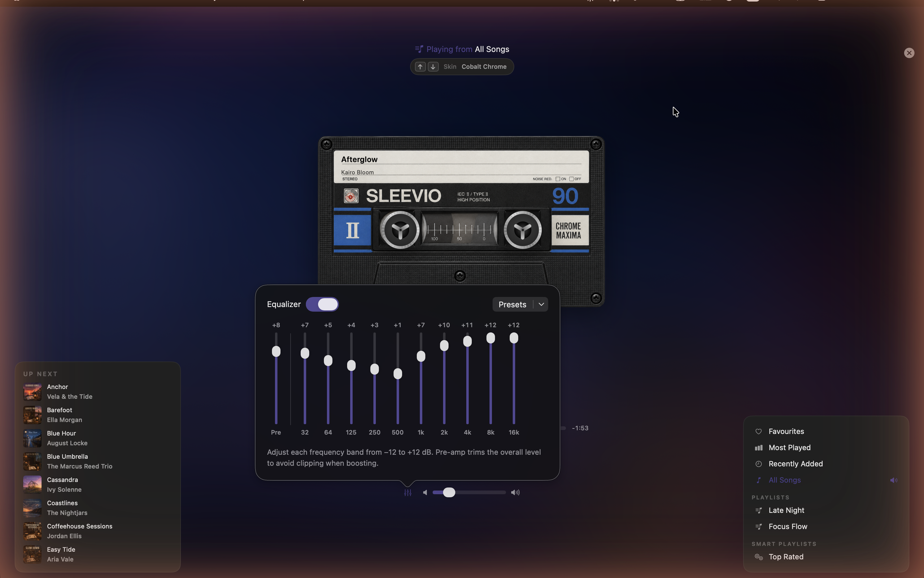
Task: Click the All Songs music note icon
Action: click(758, 480)
